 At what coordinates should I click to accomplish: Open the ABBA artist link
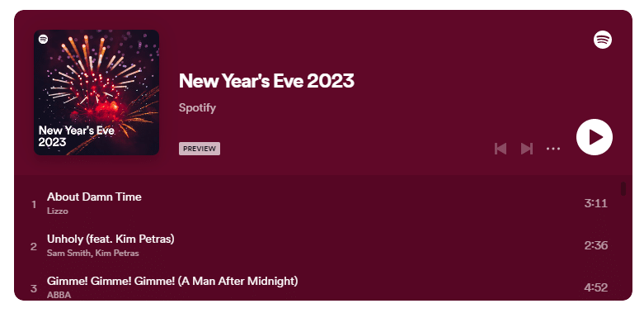[x=59, y=295]
